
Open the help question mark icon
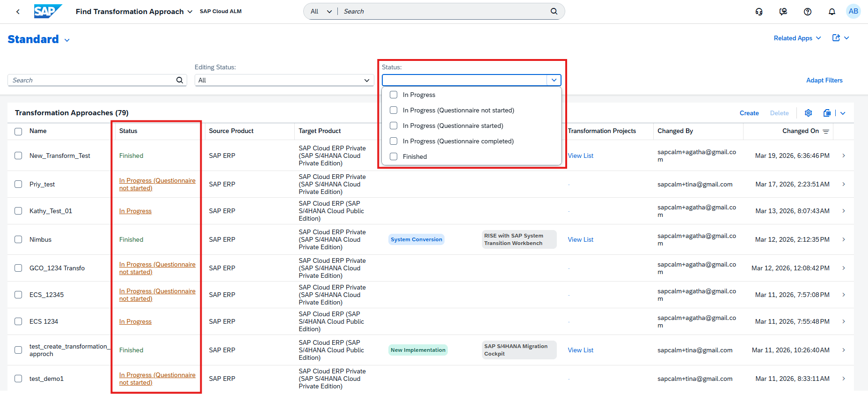pyautogui.click(x=807, y=12)
